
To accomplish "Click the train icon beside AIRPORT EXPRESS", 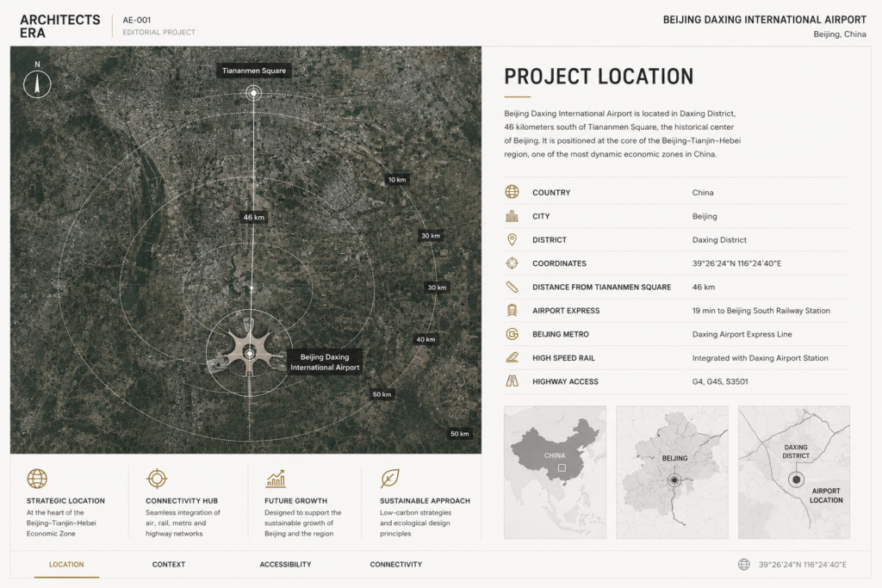I will [x=512, y=310].
